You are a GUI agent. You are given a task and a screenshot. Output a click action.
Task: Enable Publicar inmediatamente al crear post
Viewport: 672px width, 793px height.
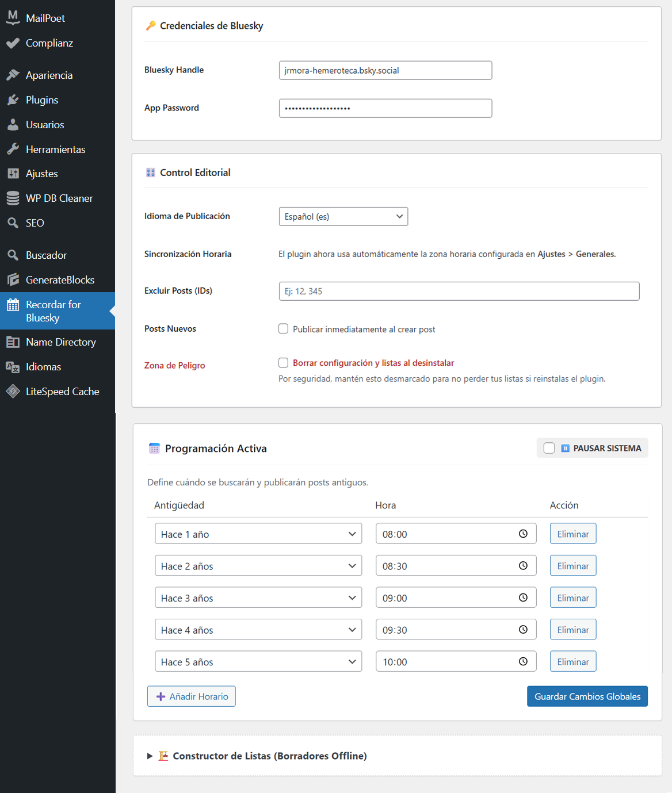283,329
